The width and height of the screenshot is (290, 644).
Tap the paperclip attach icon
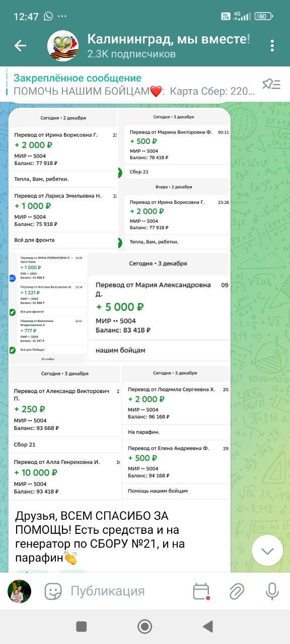(x=237, y=591)
